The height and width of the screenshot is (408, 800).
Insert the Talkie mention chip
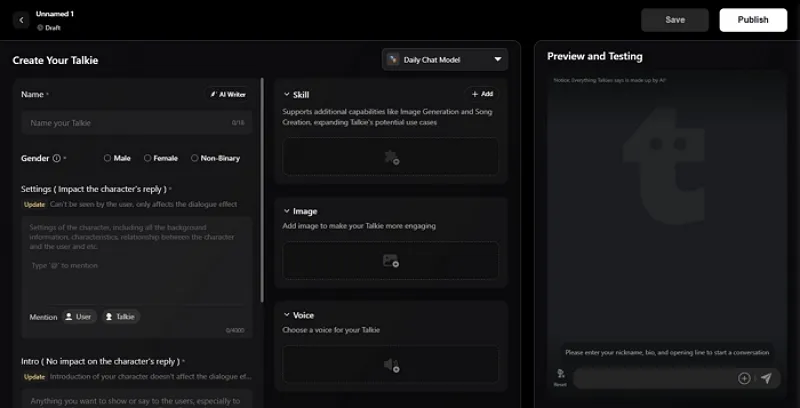121,317
